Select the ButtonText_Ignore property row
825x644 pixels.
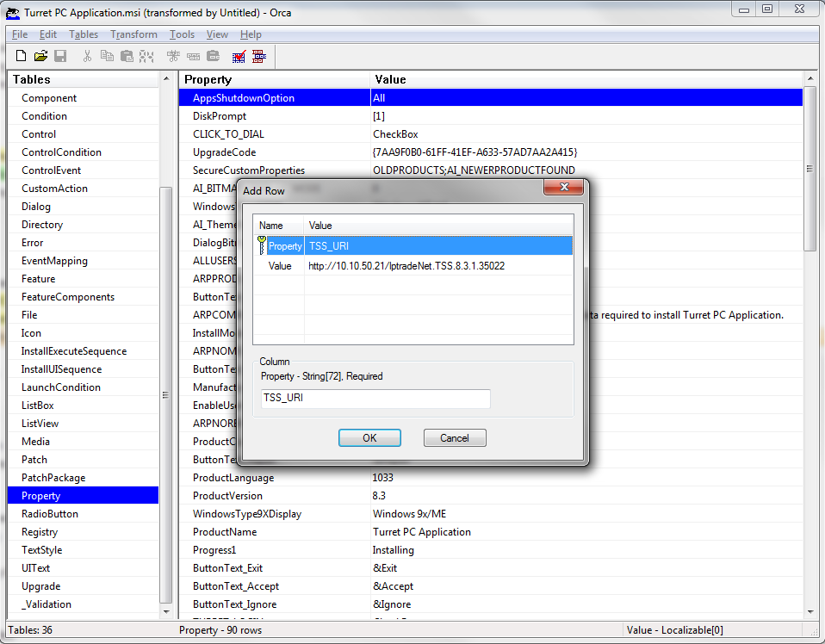[x=490, y=604]
